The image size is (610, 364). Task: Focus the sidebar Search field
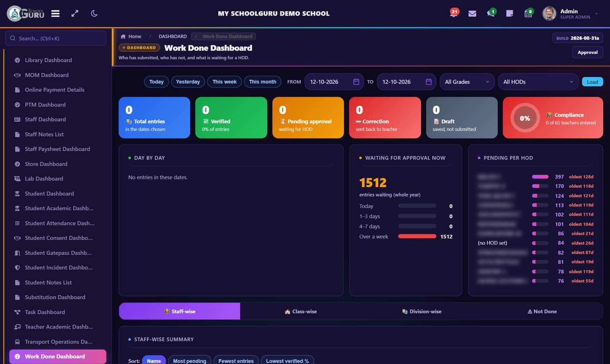pos(55,38)
